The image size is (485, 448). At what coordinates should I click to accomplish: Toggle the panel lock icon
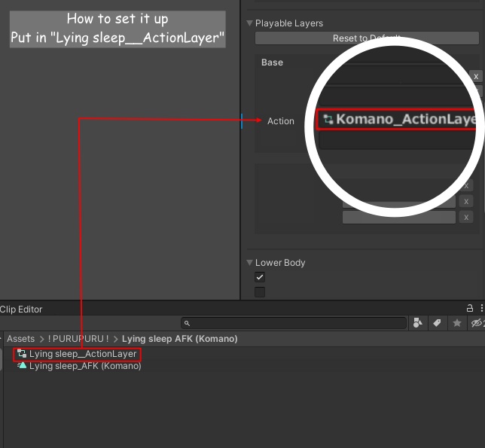pyautogui.click(x=469, y=308)
